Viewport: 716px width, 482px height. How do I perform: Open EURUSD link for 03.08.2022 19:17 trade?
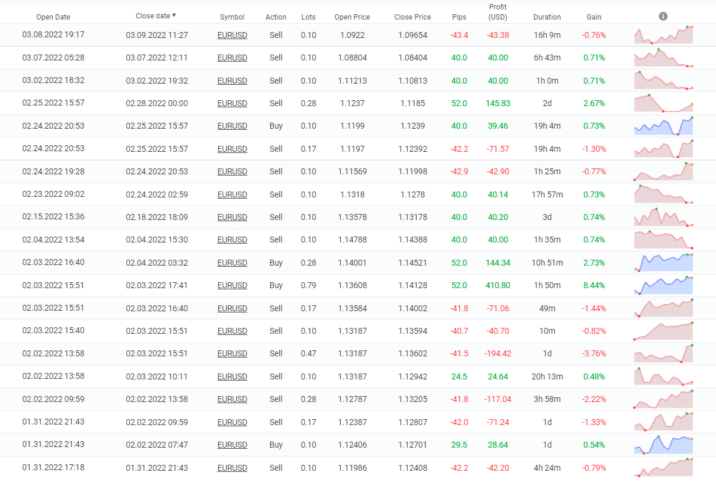232,35
